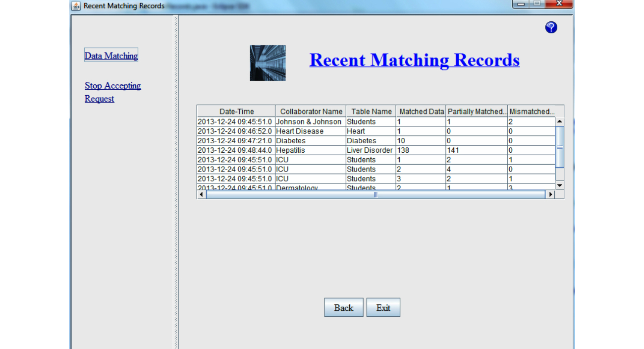Click the Liver Disorder table name cell
644x349 pixels.
pos(370,150)
